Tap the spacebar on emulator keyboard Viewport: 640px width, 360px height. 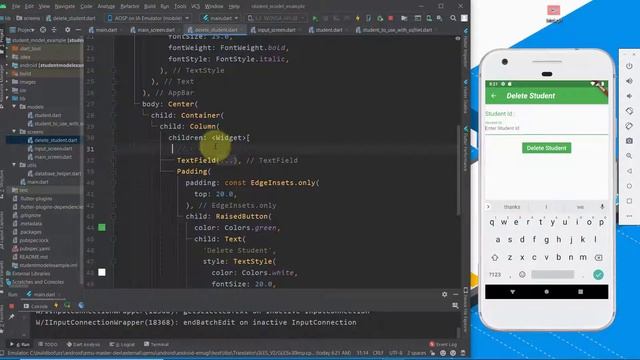(x=553, y=275)
